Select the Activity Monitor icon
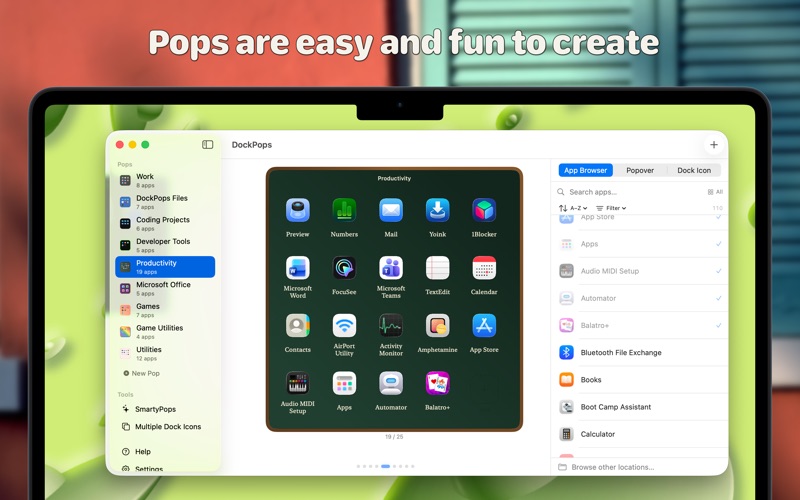 coord(391,326)
